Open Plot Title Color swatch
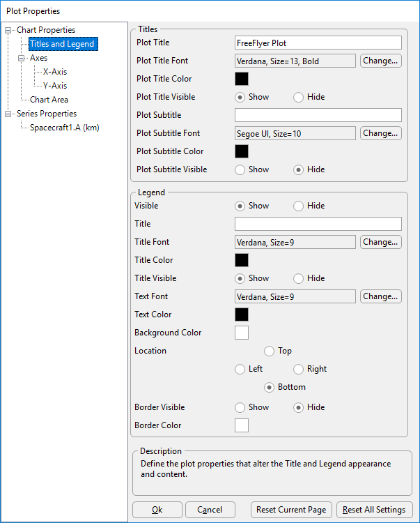 242,79
